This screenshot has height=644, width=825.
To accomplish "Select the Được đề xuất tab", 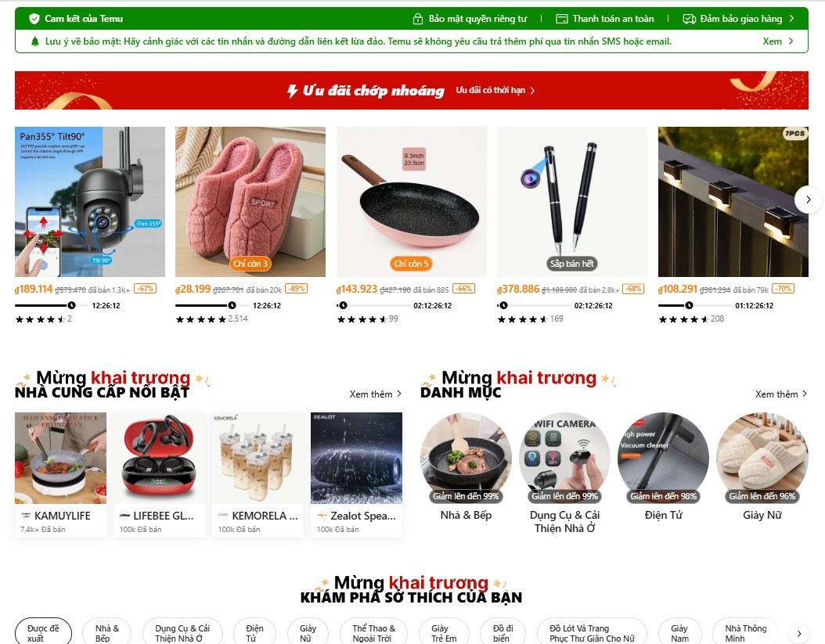I will coord(43,632).
